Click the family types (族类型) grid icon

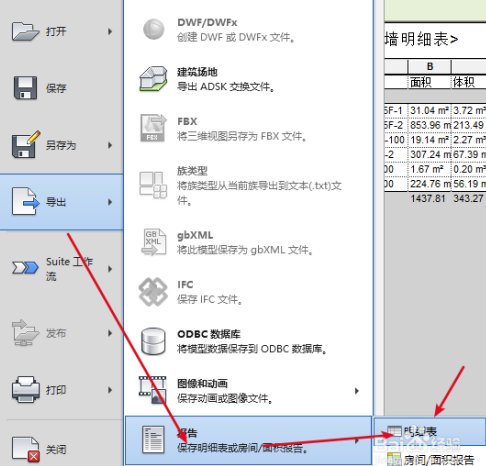pyautogui.click(x=153, y=185)
